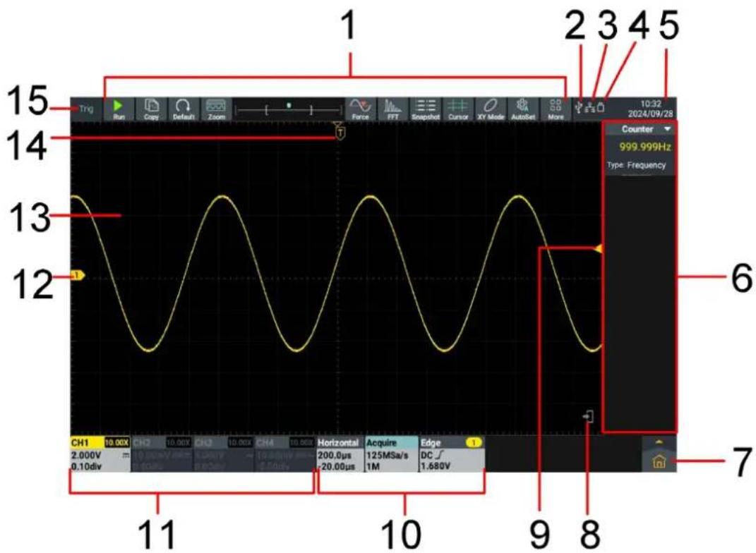Expand the upward arrow above Home icon
This screenshot has height=553, width=756.
(x=659, y=442)
